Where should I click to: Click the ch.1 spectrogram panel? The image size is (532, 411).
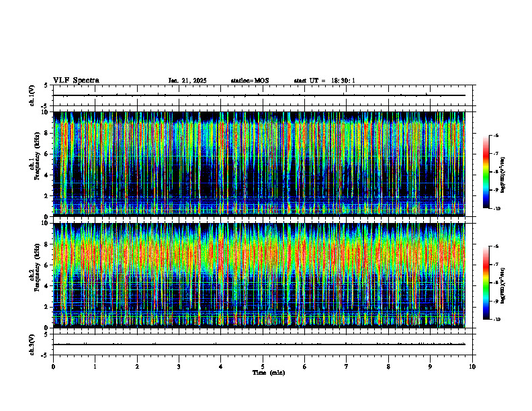(x=259, y=164)
